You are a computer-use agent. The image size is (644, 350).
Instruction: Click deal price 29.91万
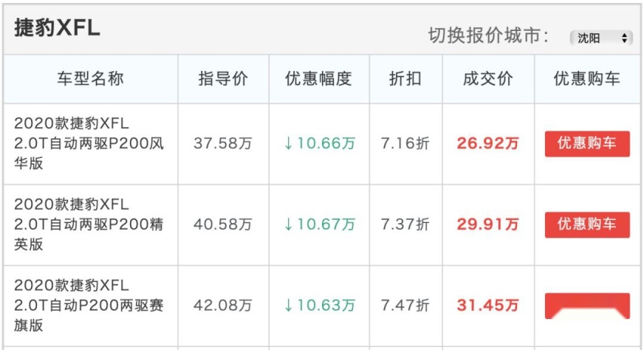pos(488,225)
